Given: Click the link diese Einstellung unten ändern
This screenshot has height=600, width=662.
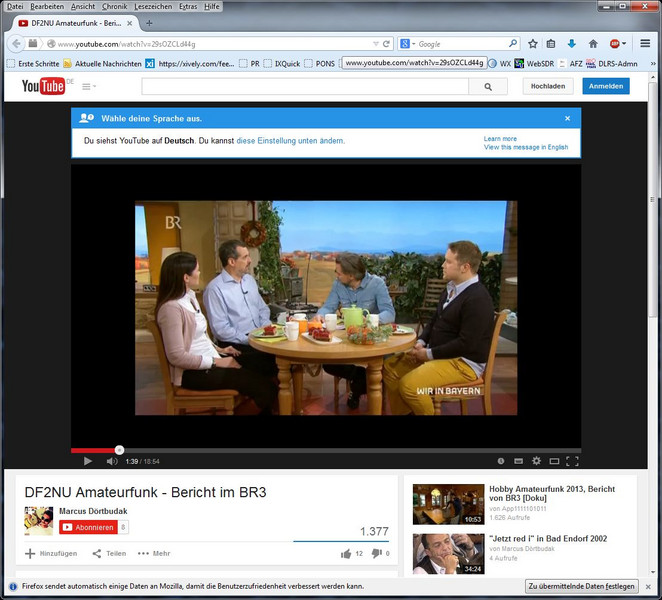Looking at the screenshot, I should coord(290,141).
